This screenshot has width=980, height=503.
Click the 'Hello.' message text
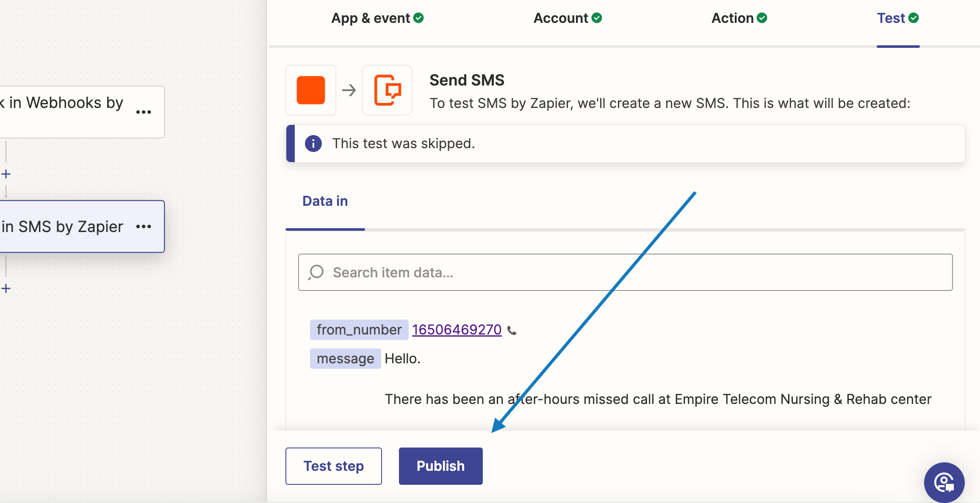(x=402, y=359)
